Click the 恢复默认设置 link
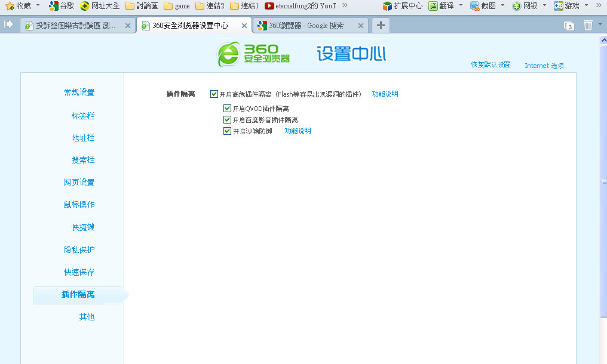This screenshot has height=364, width=607. (490, 65)
